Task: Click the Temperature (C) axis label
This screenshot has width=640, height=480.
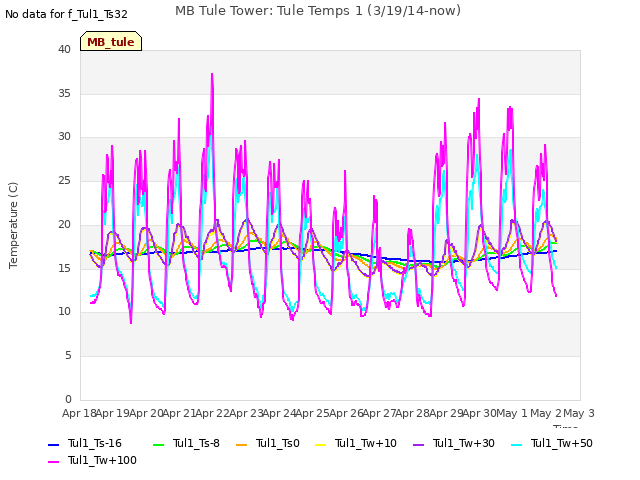Action: point(13,225)
